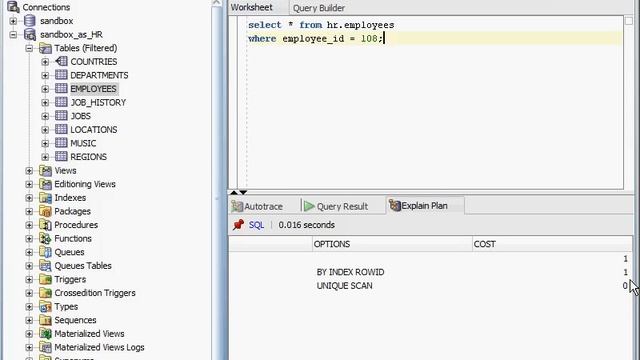Expand the Indexes node

29,198
